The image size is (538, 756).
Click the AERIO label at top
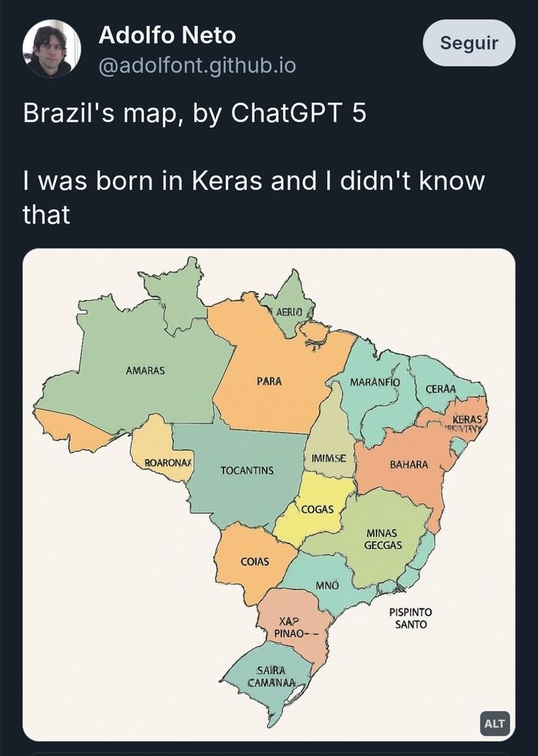point(289,312)
